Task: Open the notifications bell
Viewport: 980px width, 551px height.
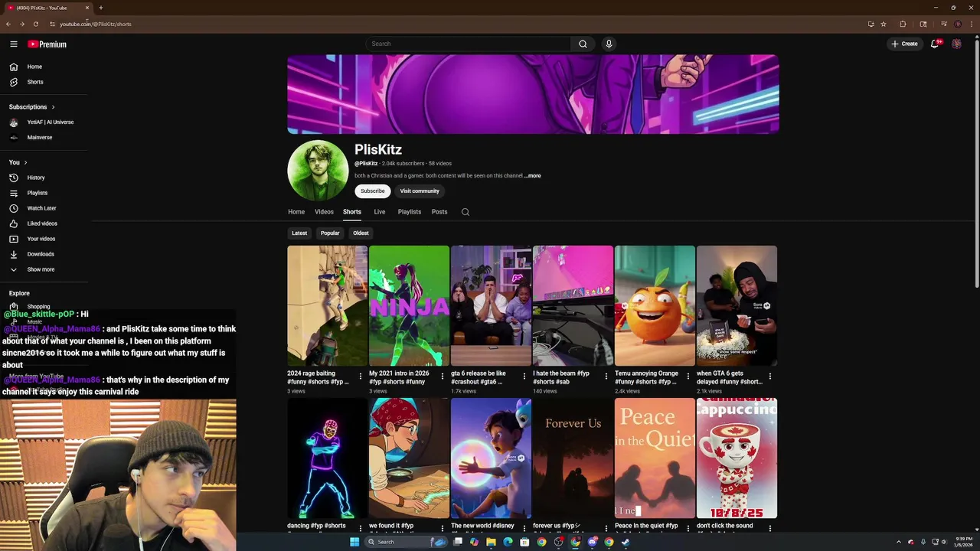Action: click(x=935, y=44)
